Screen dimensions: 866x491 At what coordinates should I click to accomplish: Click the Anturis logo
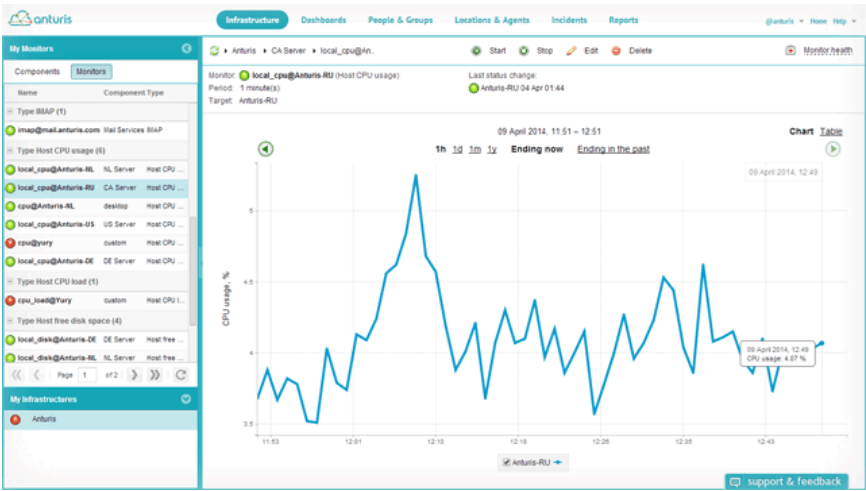coord(40,19)
